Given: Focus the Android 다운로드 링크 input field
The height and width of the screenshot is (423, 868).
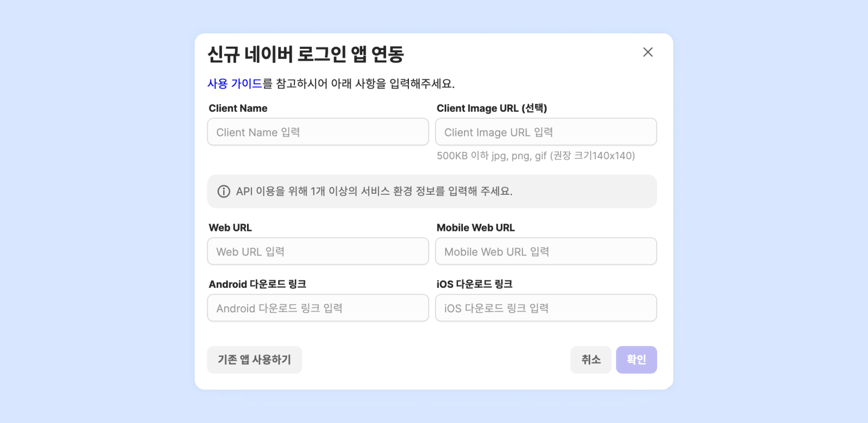Looking at the screenshot, I should 318,308.
